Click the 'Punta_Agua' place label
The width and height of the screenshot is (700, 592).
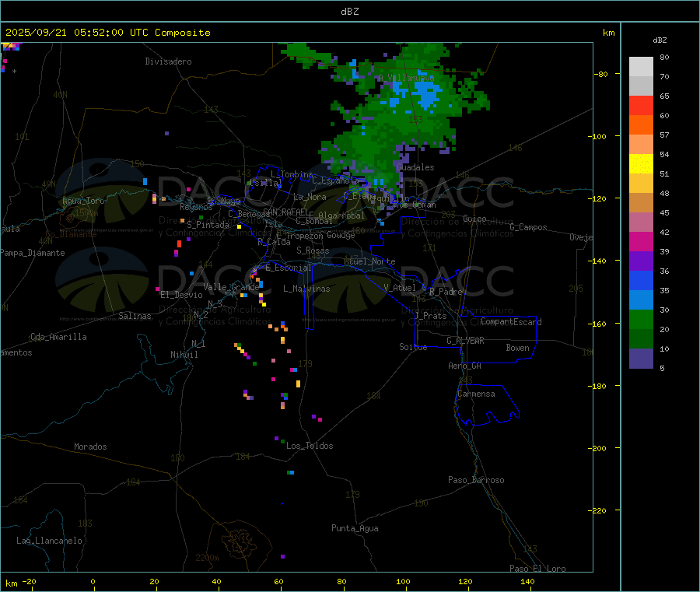point(355,528)
